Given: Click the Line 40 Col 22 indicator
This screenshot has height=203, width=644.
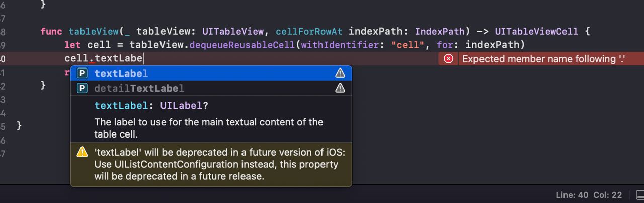Looking at the screenshot, I should coord(589,195).
